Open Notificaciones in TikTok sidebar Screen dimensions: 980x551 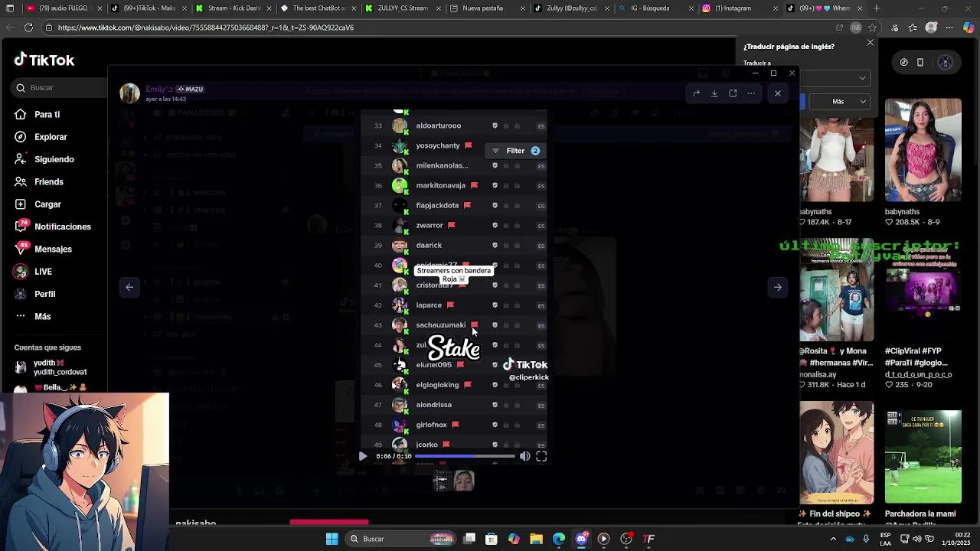pos(62,227)
